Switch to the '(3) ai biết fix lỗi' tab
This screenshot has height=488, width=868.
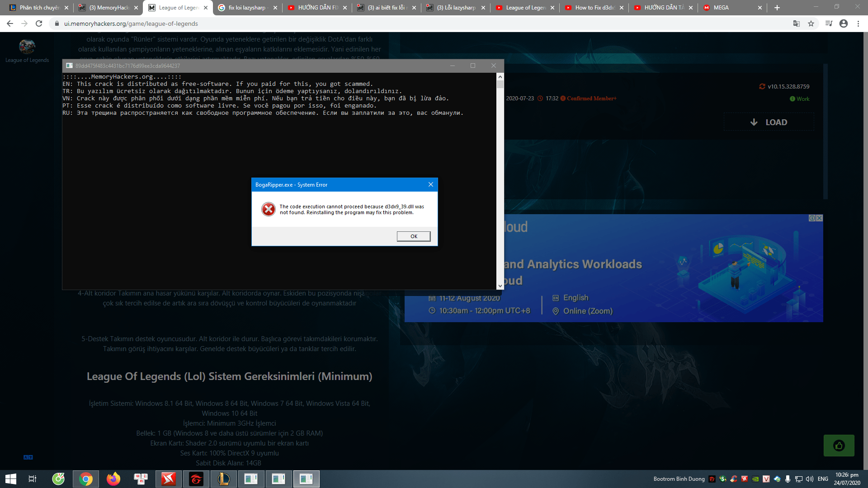(387, 8)
